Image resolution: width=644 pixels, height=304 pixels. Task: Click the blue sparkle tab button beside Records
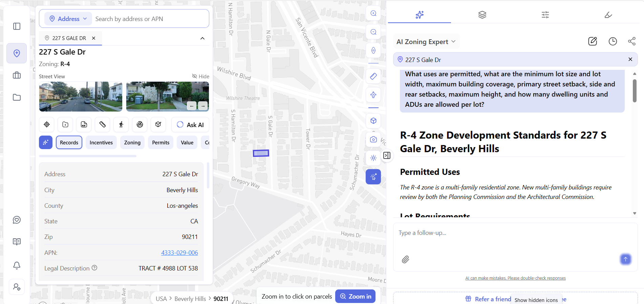tap(46, 143)
